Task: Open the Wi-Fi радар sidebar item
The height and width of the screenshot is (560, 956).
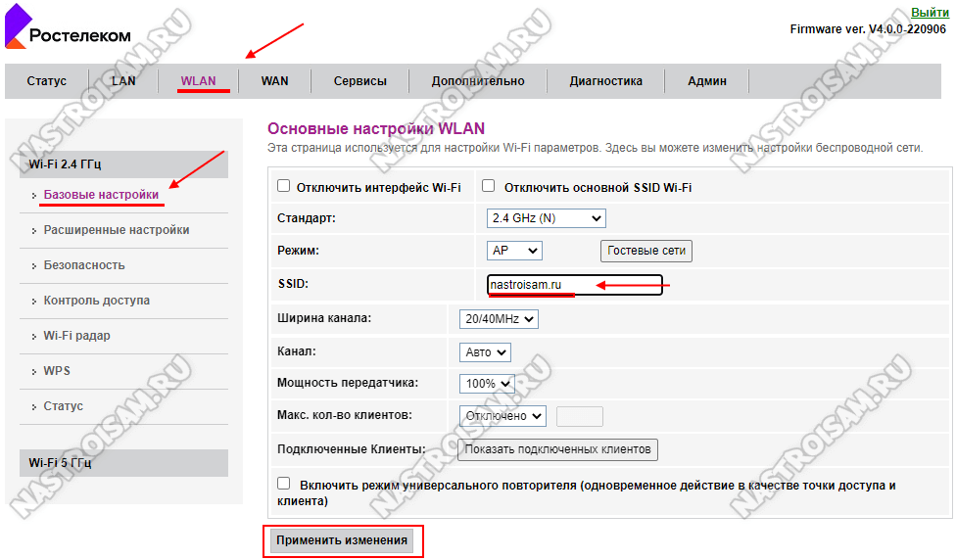Action: click(76, 336)
